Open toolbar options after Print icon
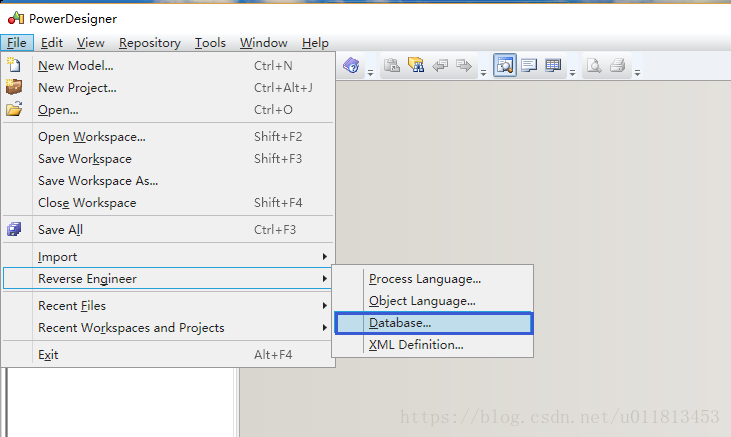Viewport: 731px width, 437px height. (637, 72)
